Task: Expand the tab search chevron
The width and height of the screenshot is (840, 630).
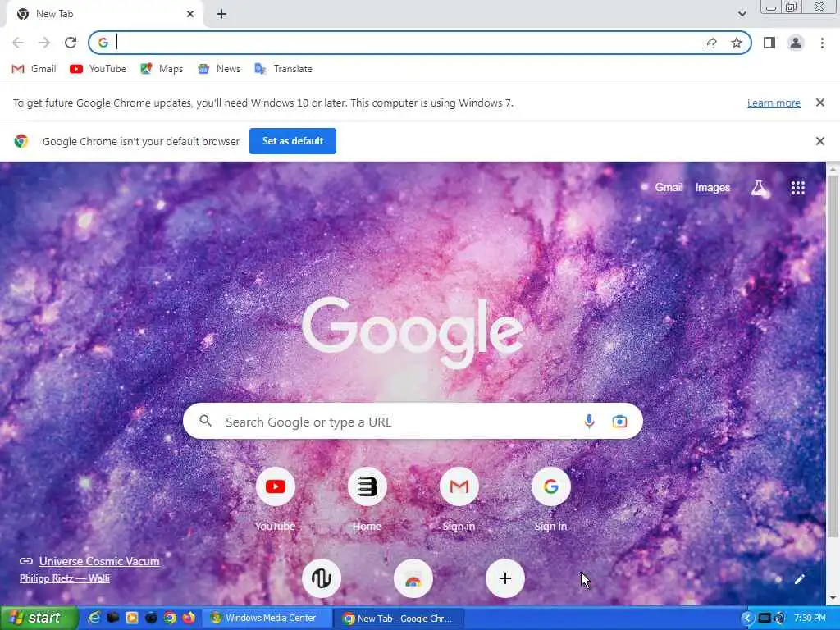Action: [x=742, y=14]
